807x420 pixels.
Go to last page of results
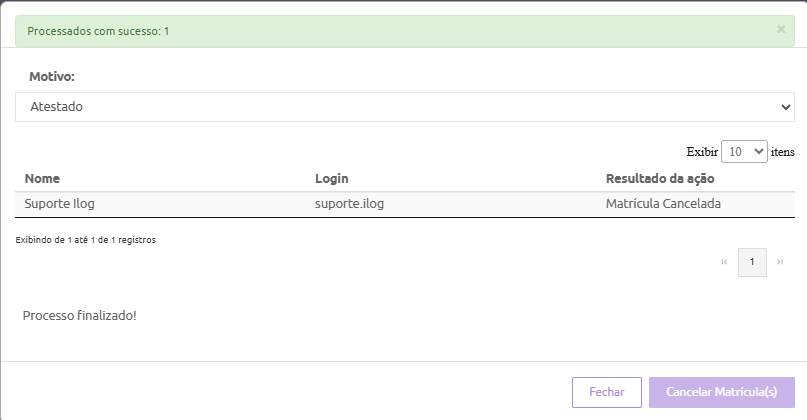(780, 262)
